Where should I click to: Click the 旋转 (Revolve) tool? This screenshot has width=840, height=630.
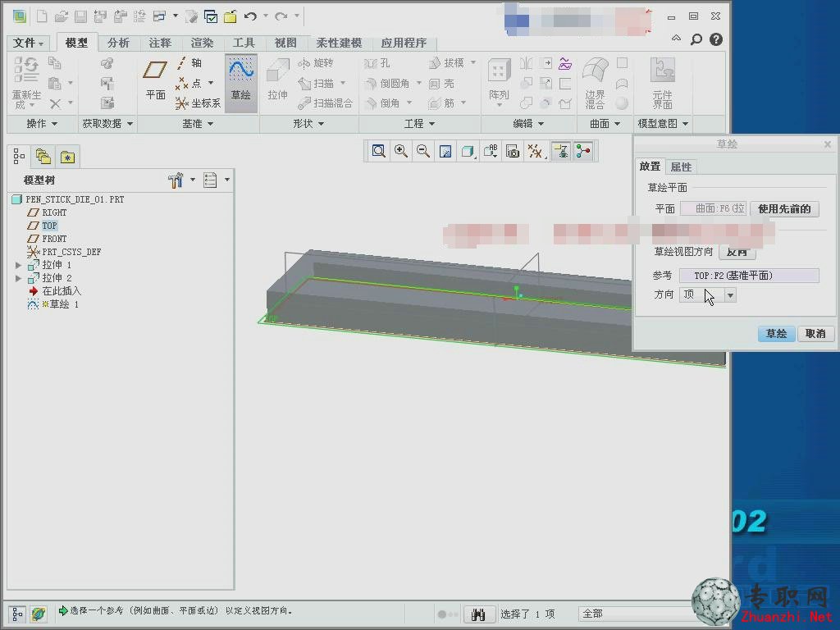316,63
